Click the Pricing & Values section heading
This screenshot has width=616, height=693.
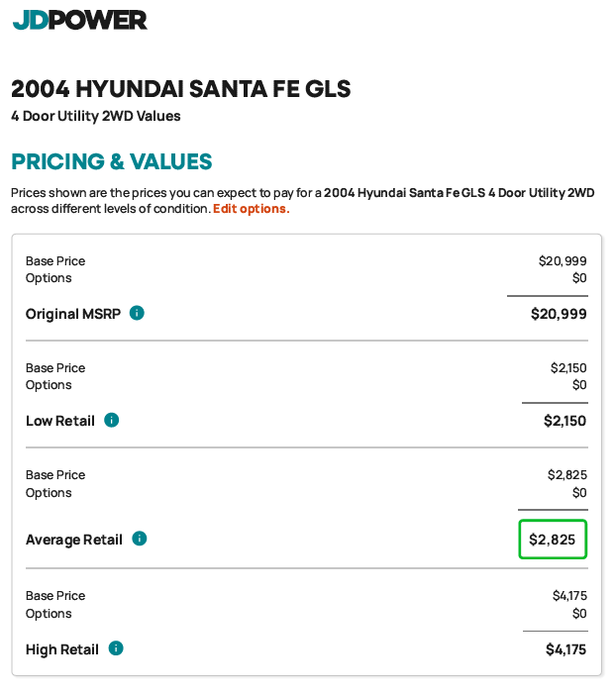point(112,161)
